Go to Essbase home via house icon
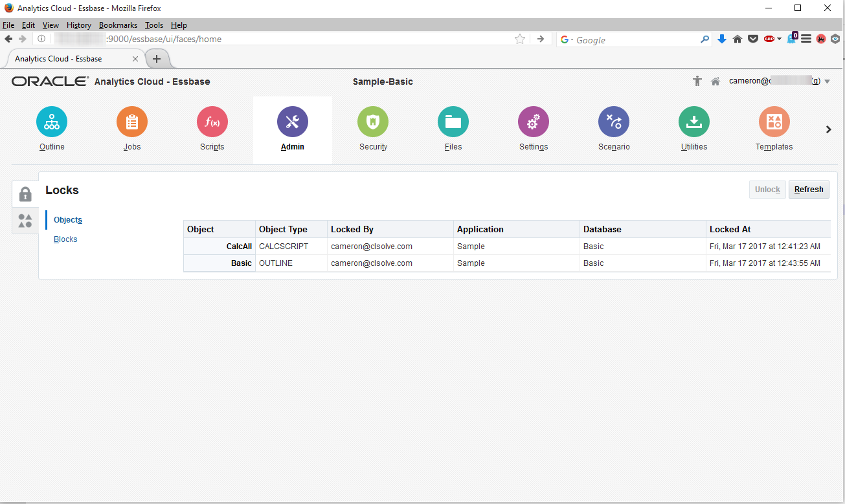Image resolution: width=845 pixels, height=504 pixels. [715, 82]
